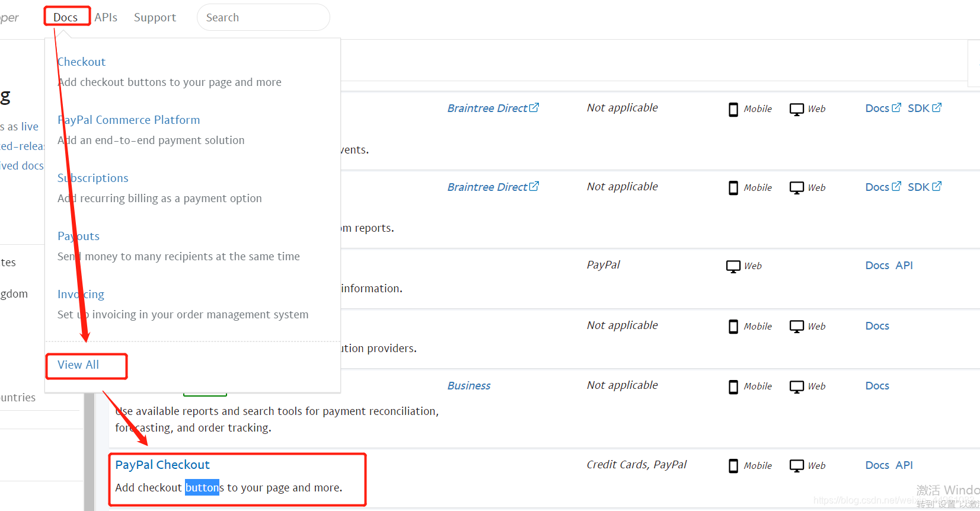Click 'PayPal' payment method text
Image resolution: width=980 pixels, height=511 pixels.
coord(604,264)
